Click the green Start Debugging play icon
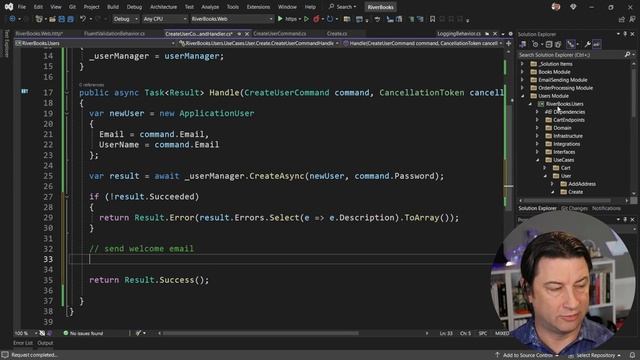Screen dimensions: 640x360 280,19
